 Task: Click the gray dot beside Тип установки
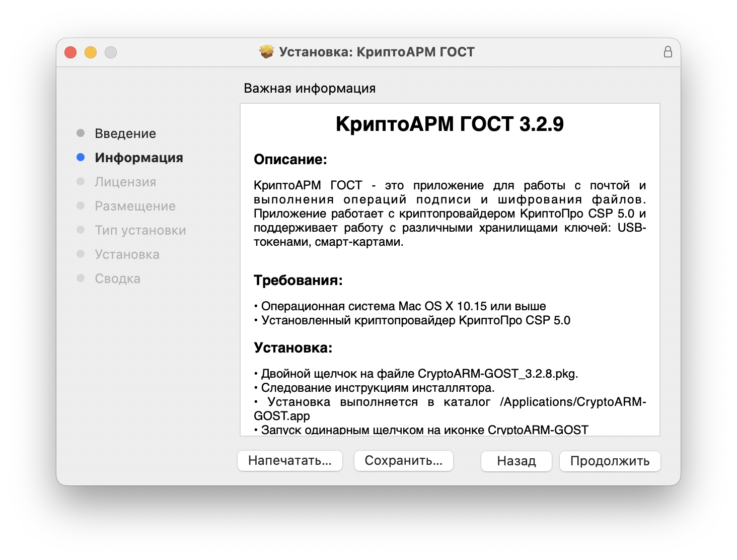click(x=81, y=229)
